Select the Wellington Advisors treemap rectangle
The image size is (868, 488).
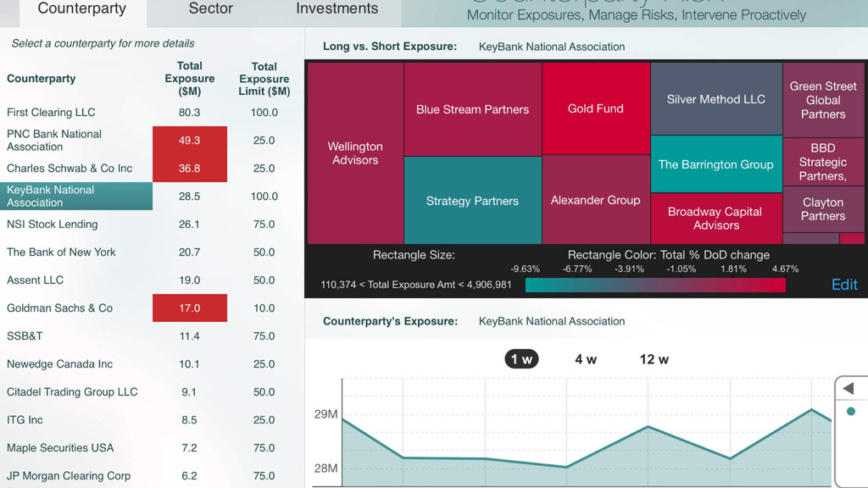(x=355, y=153)
